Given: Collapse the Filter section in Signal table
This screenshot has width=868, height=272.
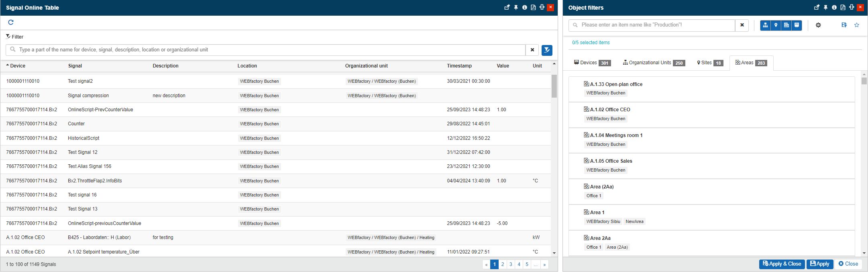Looking at the screenshot, I should [x=15, y=37].
